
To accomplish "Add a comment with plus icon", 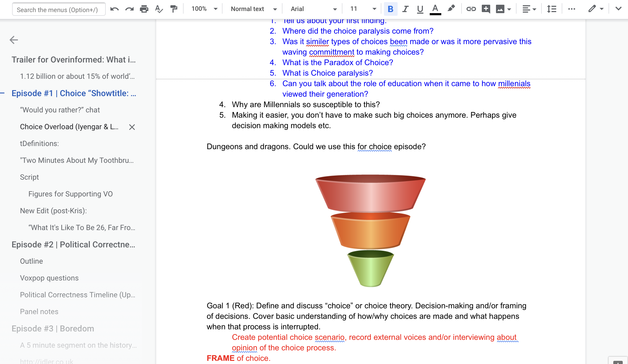I will tap(486, 9).
